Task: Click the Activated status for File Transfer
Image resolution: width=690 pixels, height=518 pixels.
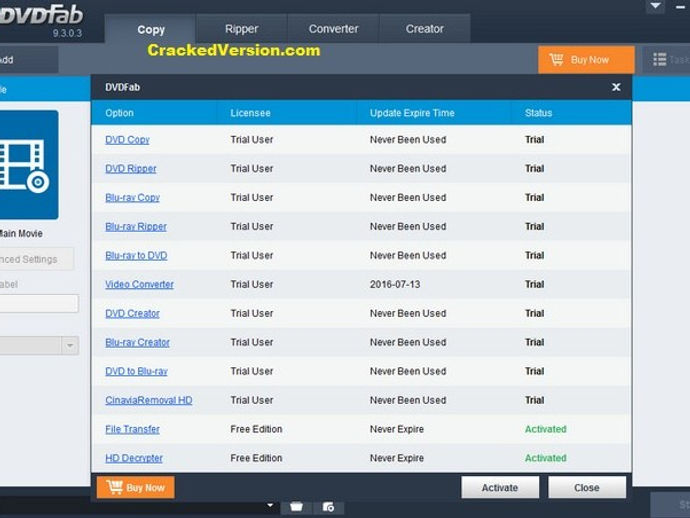Action: click(545, 429)
